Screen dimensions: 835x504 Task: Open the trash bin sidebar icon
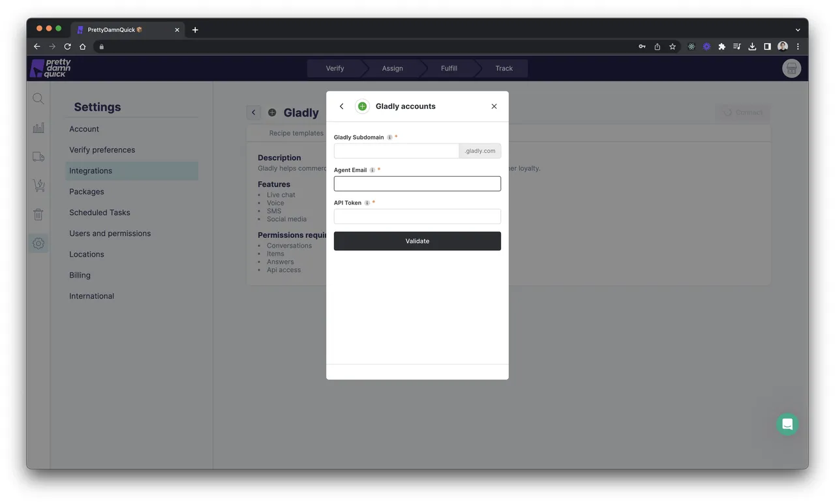[x=38, y=214]
